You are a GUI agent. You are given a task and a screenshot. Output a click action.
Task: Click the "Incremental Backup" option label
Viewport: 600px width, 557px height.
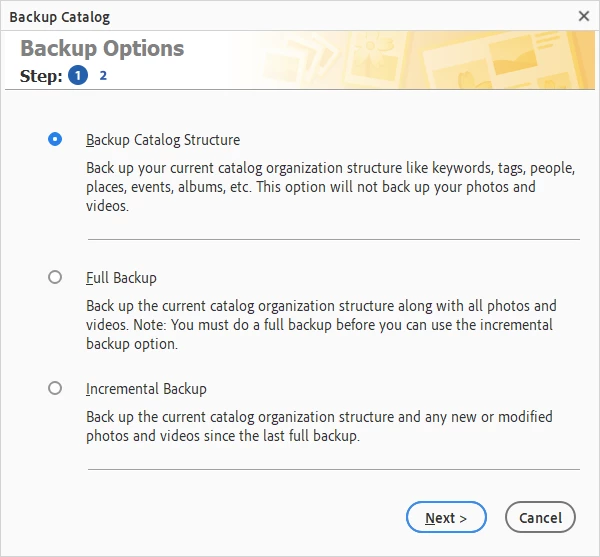point(146,389)
